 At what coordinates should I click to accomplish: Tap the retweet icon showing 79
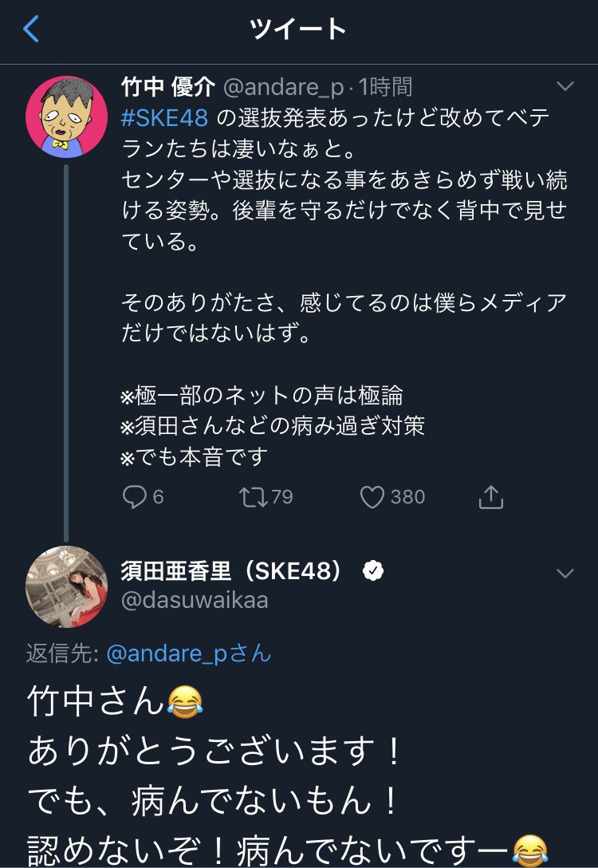pos(252,497)
